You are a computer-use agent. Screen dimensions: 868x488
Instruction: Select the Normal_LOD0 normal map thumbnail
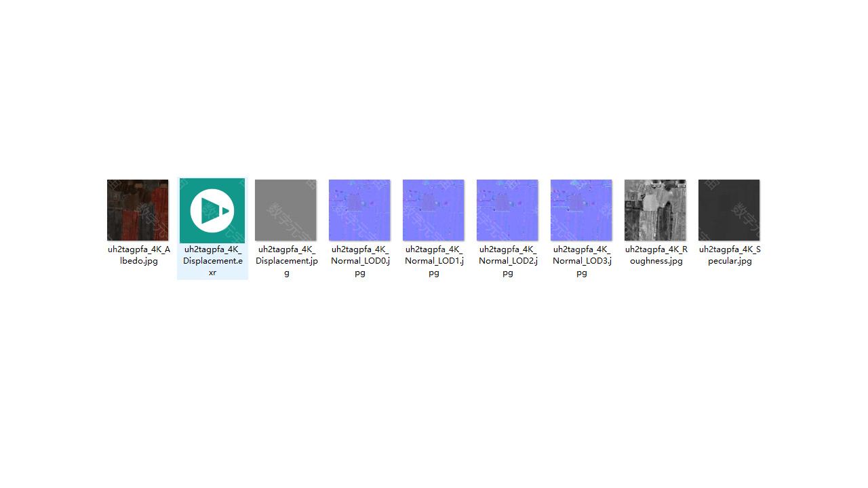(359, 210)
